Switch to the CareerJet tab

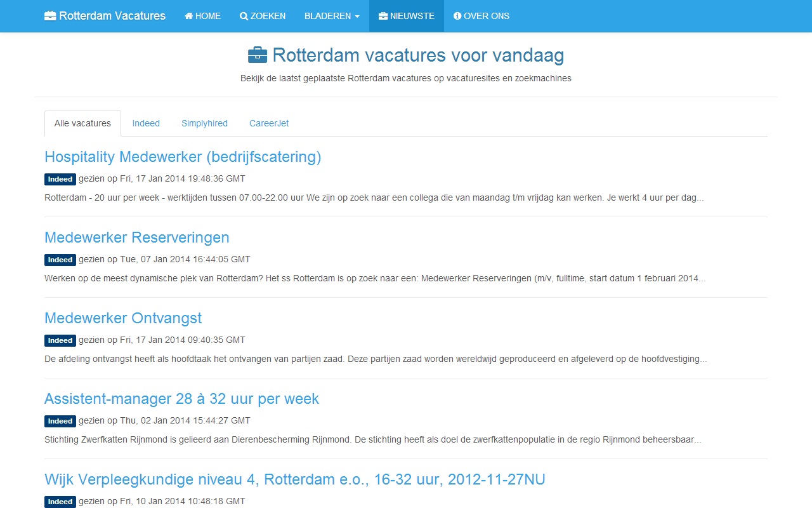click(269, 123)
